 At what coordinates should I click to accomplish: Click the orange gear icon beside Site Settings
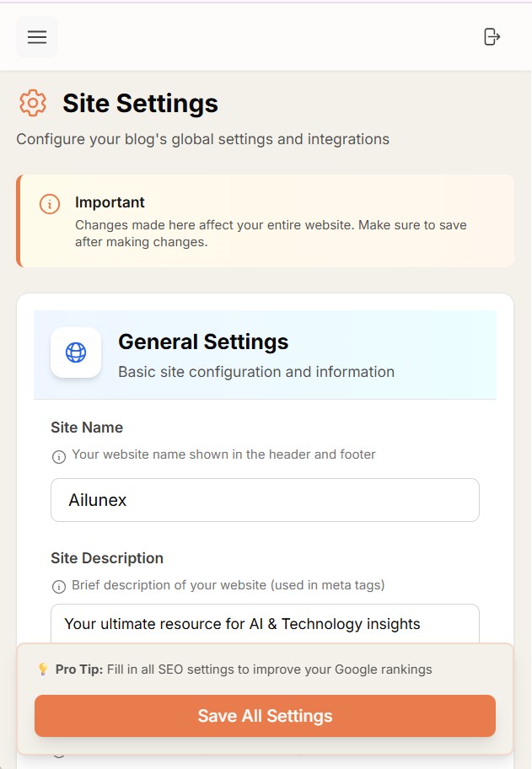[33, 103]
